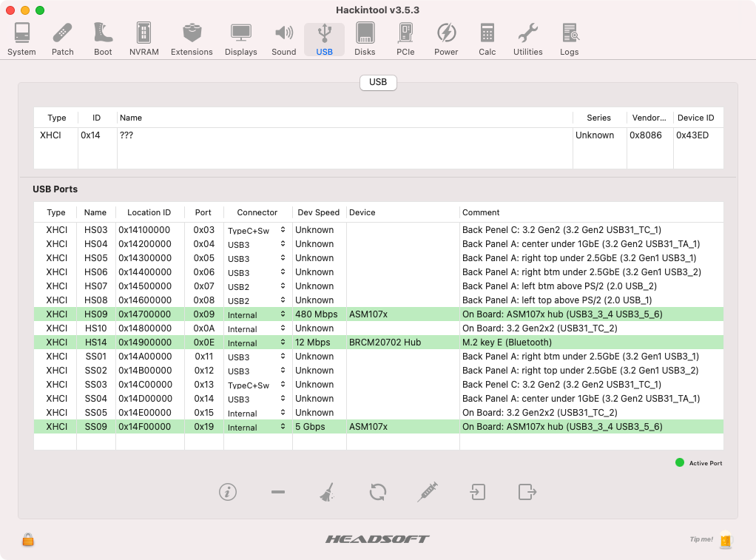Click the SS01 port 0x11 cell
756x560 pixels.
(203, 357)
